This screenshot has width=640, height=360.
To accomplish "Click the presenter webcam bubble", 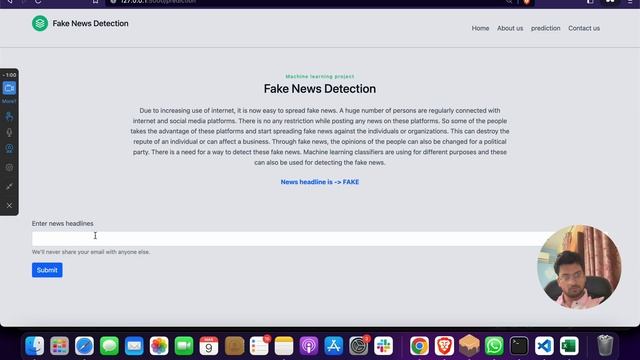I will [579, 267].
